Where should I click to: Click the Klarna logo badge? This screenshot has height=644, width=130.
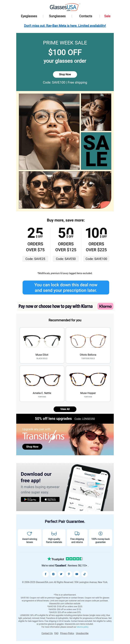coord(105,306)
